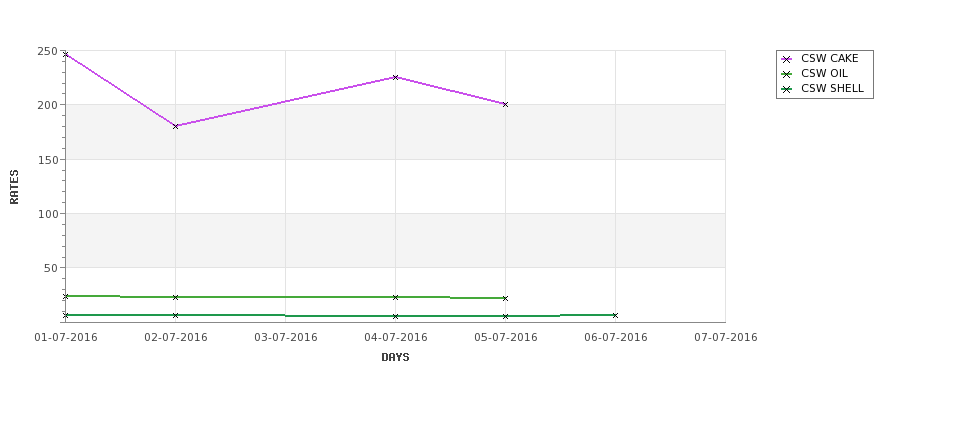Select CSW OIL data point on 05-07-2016
Image resolution: width=975 pixels, height=429 pixels.
tap(506, 298)
